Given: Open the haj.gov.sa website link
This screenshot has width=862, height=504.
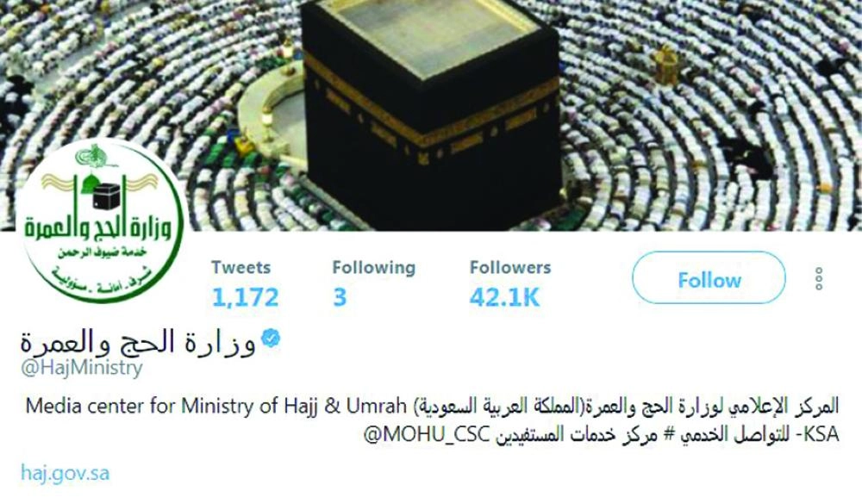Looking at the screenshot, I should tap(65, 473).
